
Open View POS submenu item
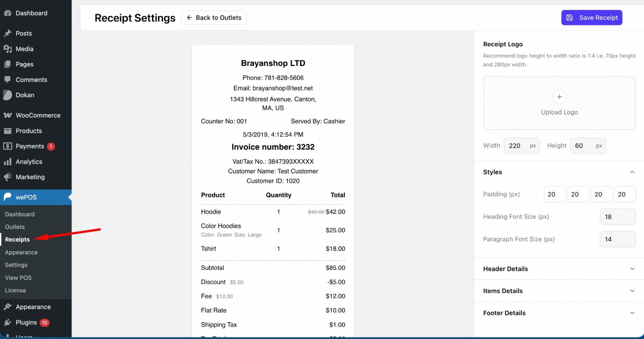(18, 278)
